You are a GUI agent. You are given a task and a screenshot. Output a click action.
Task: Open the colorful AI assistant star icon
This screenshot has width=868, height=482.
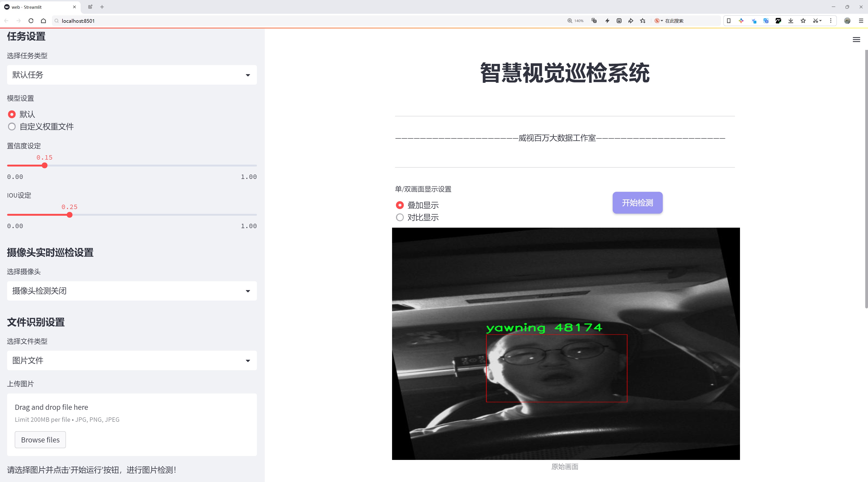[x=741, y=20]
